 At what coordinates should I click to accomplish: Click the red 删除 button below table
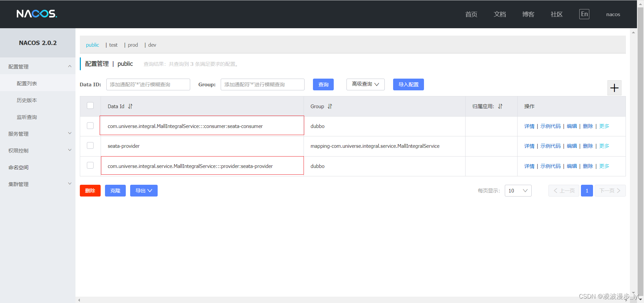[x=90, y=191]
